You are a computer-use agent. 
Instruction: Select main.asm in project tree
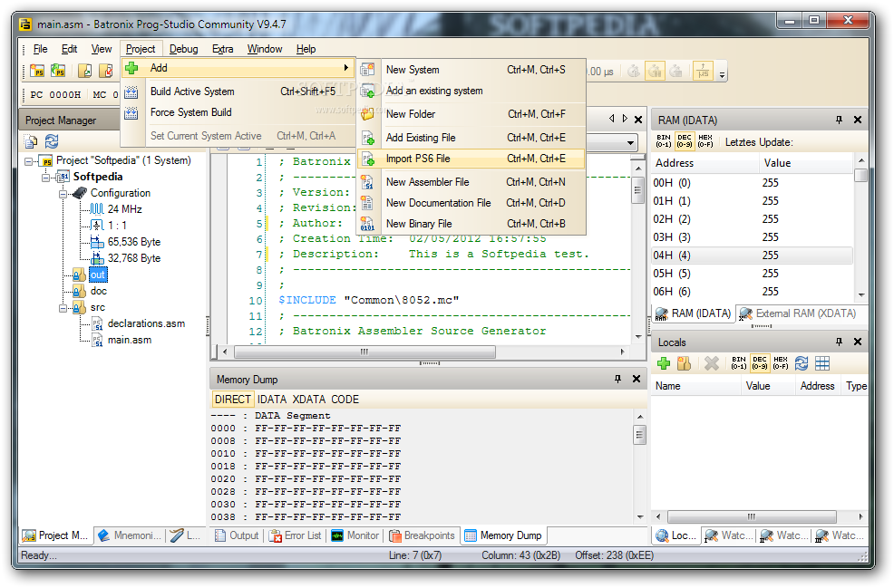130,340
